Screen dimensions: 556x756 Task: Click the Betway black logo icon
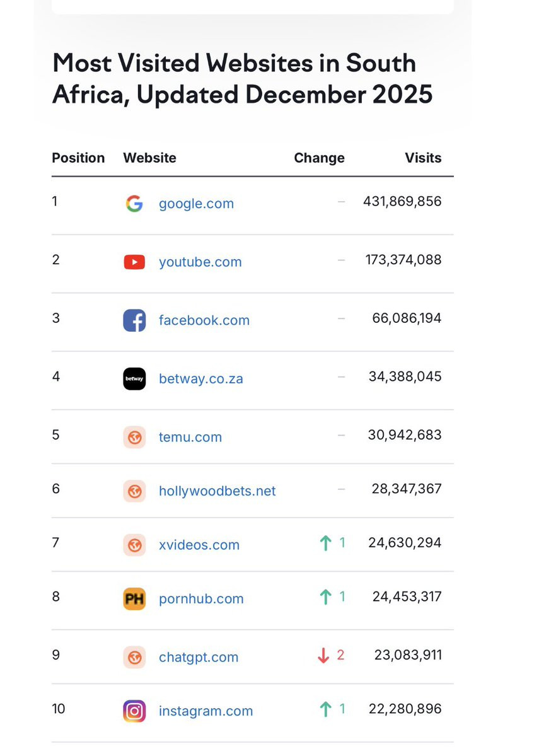point(134,379)
